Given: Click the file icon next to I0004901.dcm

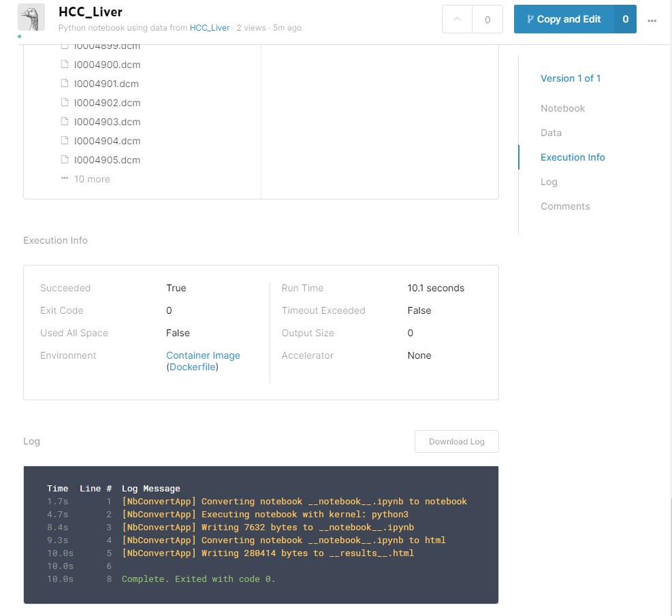Looking at the screenshot, I should [65, 83].
